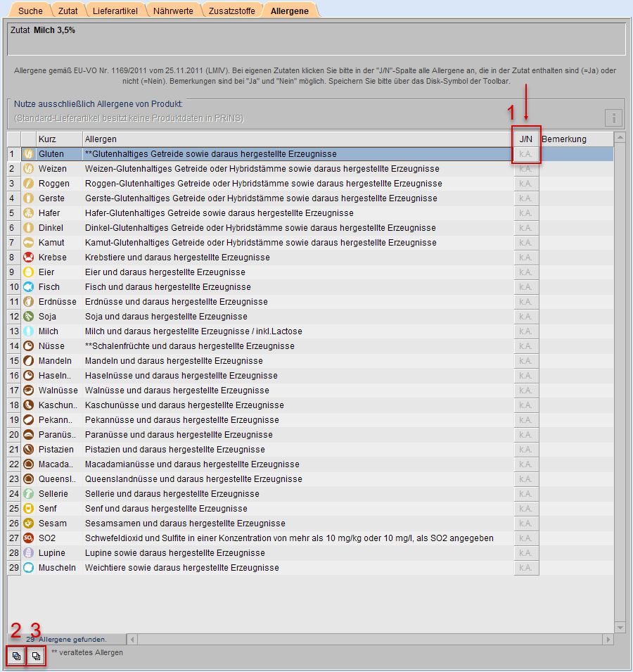
Task: Click the Krebse crab allergen icon
Action: 29,258
